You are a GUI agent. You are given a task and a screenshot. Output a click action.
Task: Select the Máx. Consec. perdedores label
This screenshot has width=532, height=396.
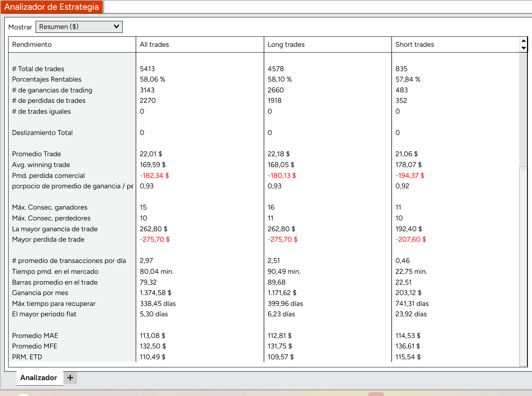51,218
